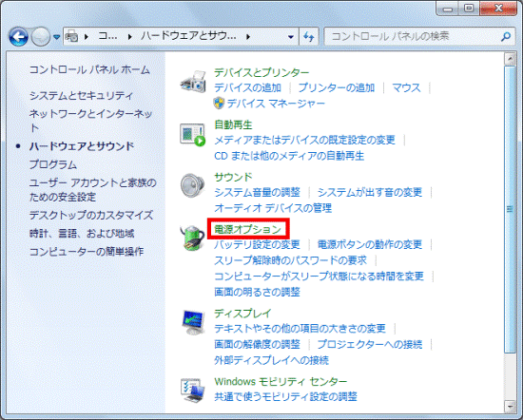Click 画面の解像度の調整 link

pos(257,344)
